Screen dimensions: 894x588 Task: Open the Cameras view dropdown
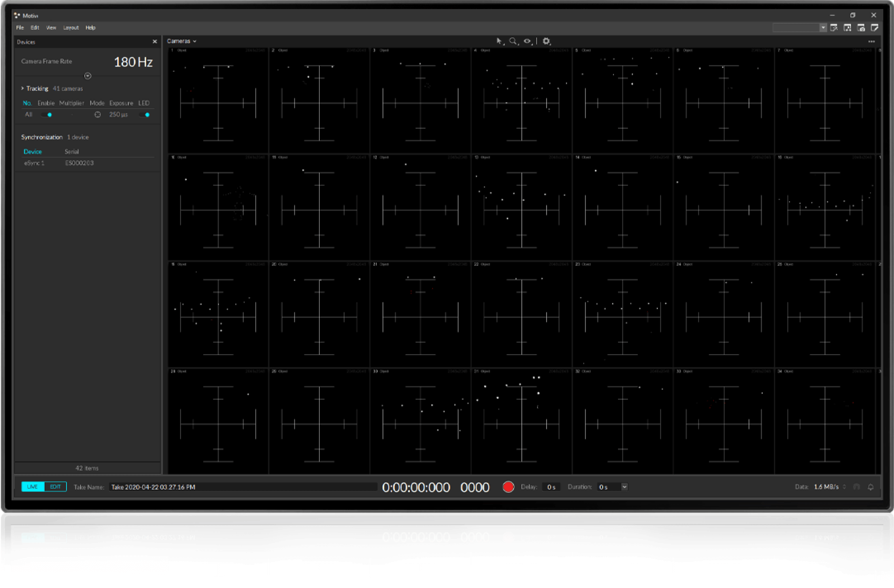click(x=194, y=41)
